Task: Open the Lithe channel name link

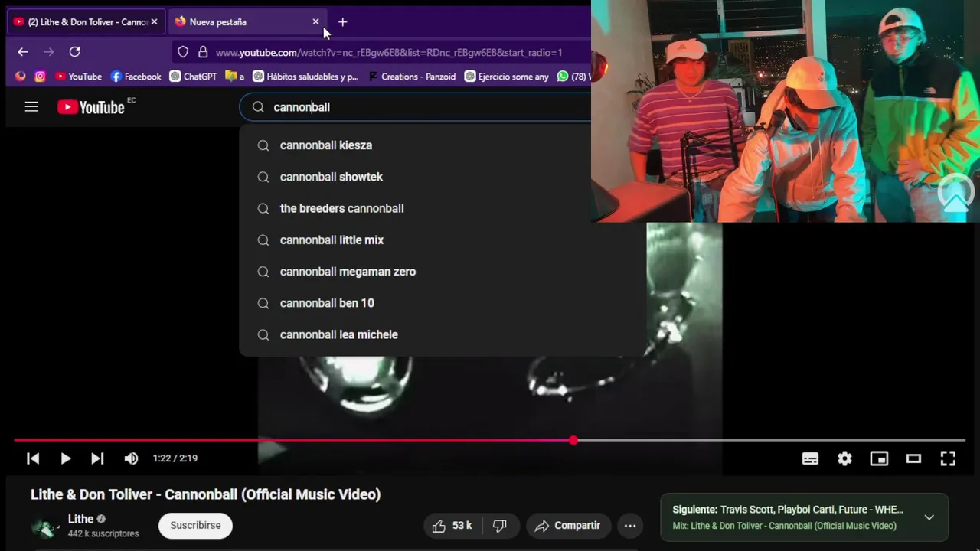Action: [x=80, y=519]
